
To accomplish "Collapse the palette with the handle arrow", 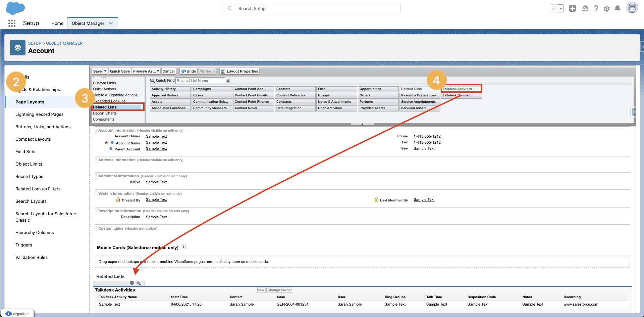I will coord(362,124).
